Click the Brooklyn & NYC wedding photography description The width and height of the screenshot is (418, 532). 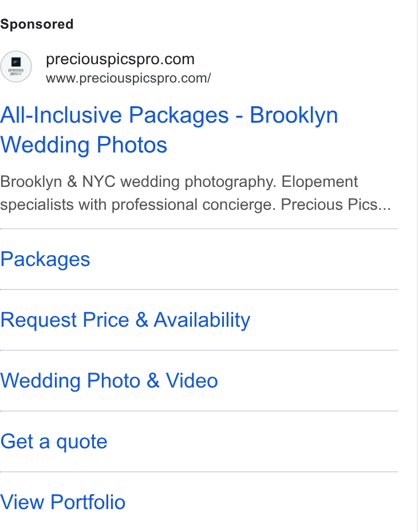tap(195, 193)
